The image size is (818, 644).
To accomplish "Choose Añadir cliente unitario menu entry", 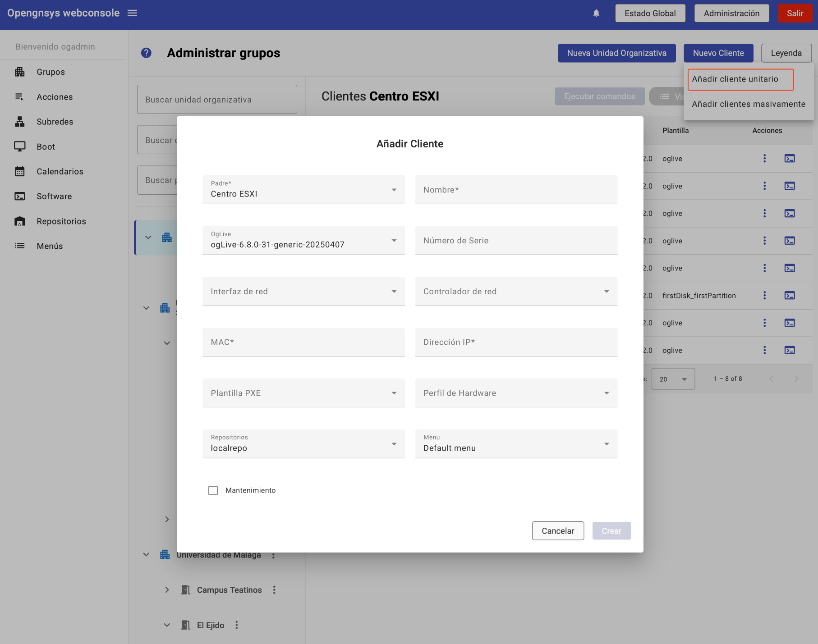I will click(740, 79).
